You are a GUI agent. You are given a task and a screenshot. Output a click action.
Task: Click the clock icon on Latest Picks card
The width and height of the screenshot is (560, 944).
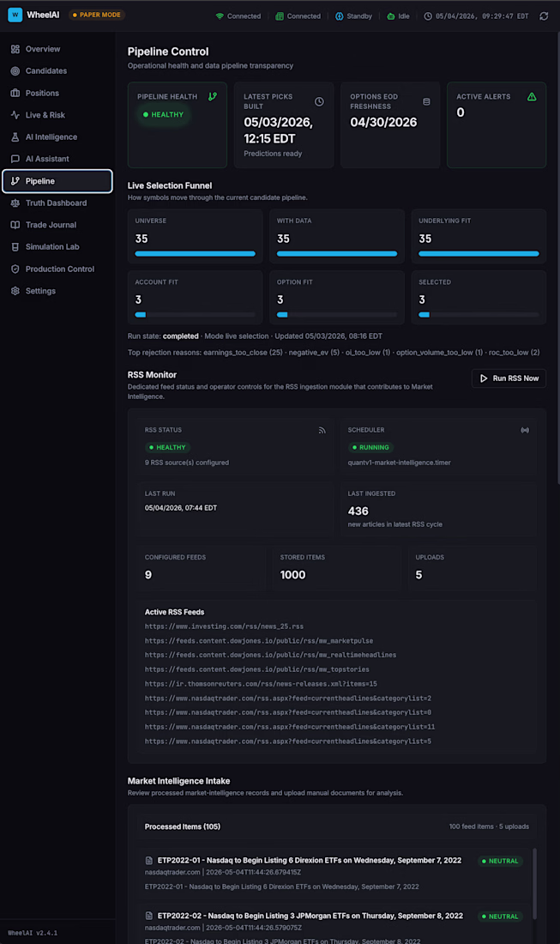(x=319, y=102)
